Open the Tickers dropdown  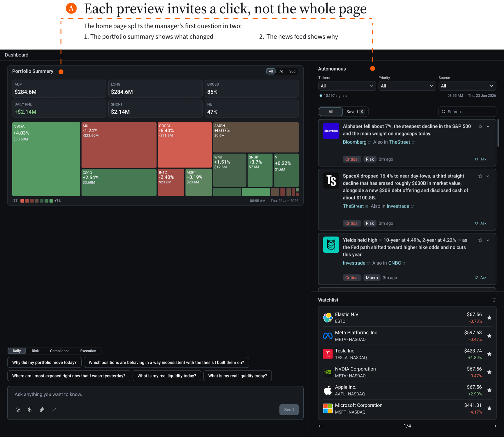tap(347, 86)
